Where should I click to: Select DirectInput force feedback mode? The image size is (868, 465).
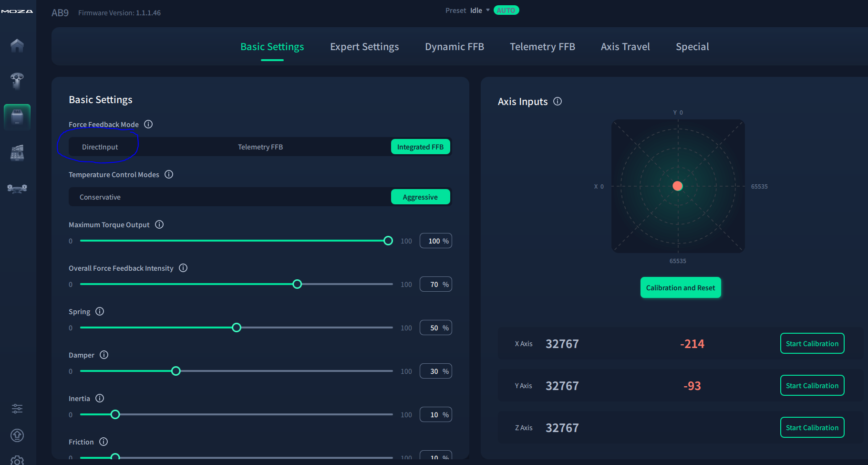point(100,147)
